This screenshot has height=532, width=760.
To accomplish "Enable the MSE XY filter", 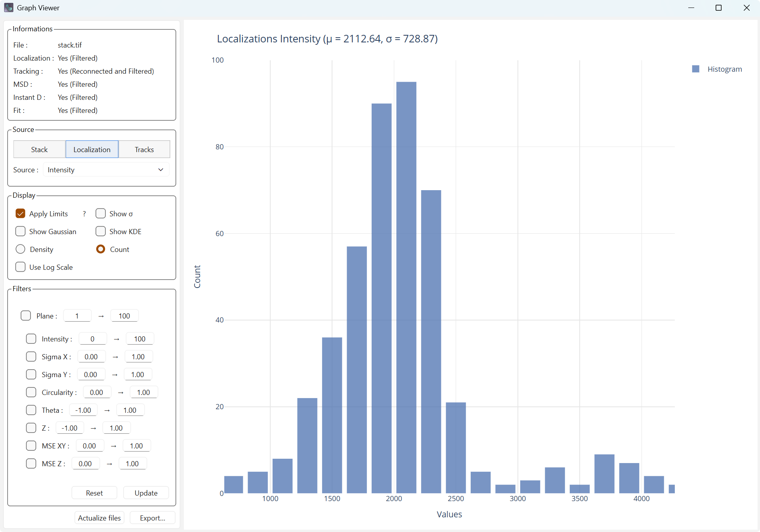I will [31, 445].
